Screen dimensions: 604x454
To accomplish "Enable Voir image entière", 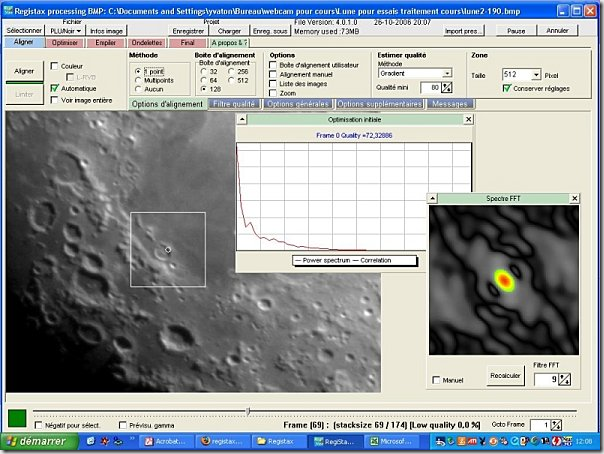I will pyautogui.click(x=54, y=100).
